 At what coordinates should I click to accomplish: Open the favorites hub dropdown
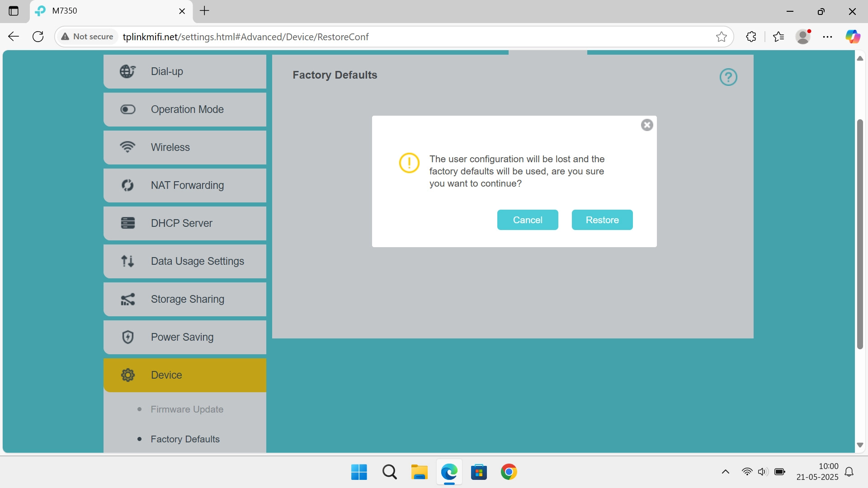tap(779, 37)
